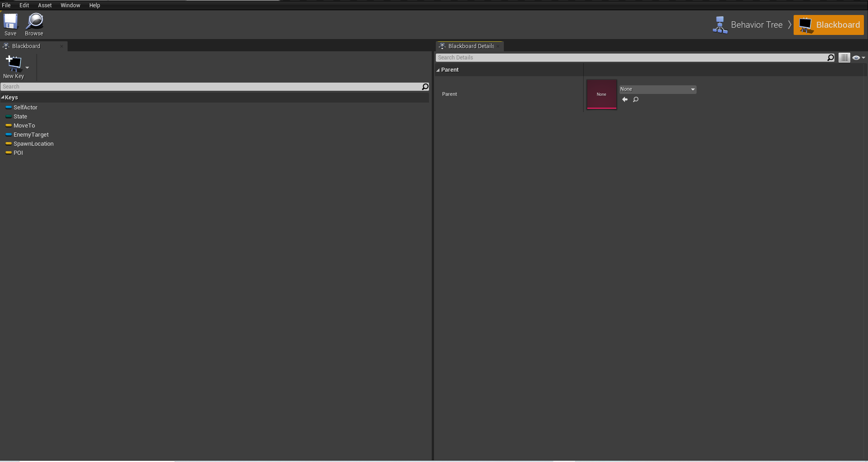The height and width of the screenshot is (462, 868).
Task: Select the SelfActor key
Action: pos(25,108)
